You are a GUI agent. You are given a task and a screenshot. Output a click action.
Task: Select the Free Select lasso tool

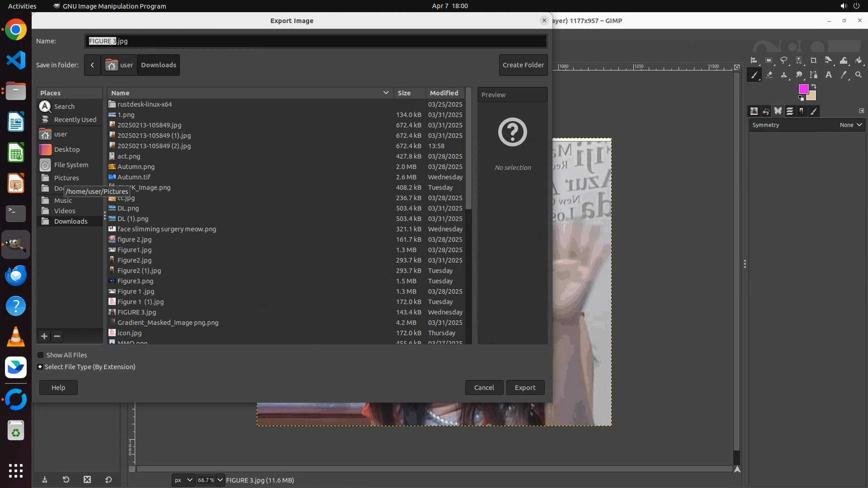[x=784, y=60]
